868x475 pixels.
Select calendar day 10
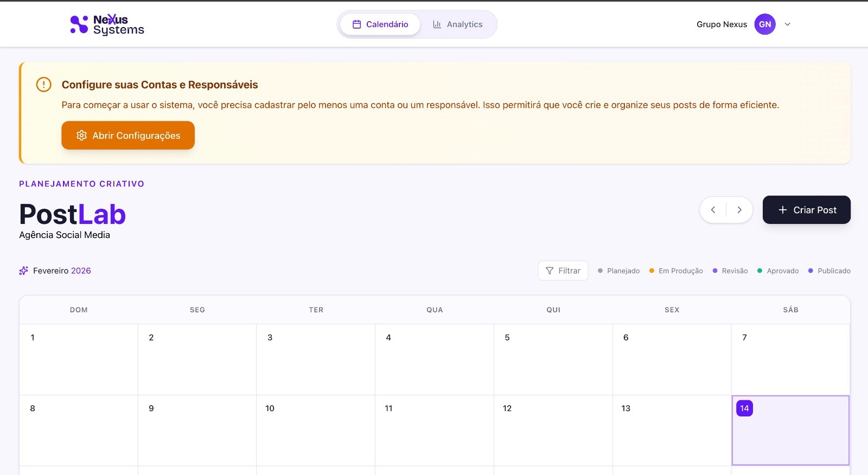316,431
